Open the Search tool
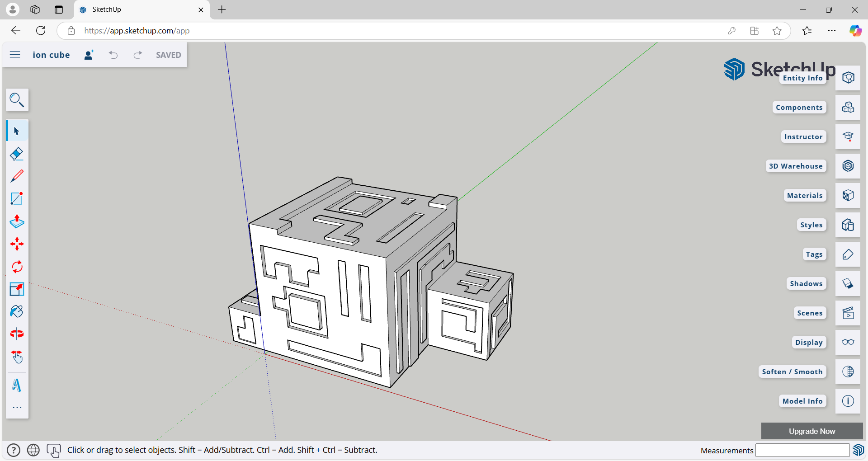 pyautogui.click(x=17, y=100)
